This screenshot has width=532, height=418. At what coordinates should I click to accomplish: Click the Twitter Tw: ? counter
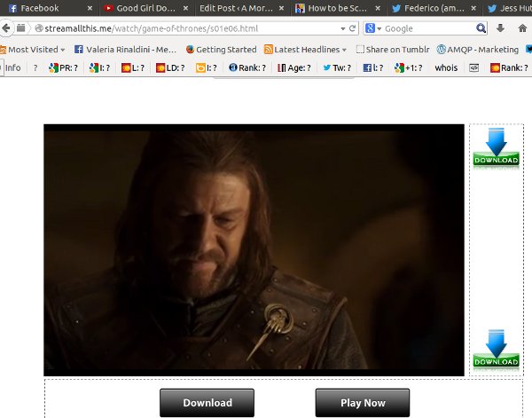337,68
